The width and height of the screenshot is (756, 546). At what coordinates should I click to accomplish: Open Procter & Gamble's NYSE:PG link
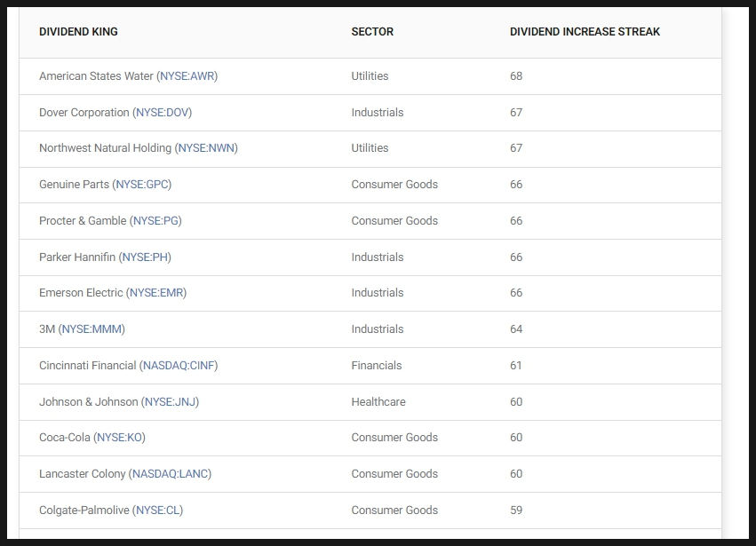[155, 221]
